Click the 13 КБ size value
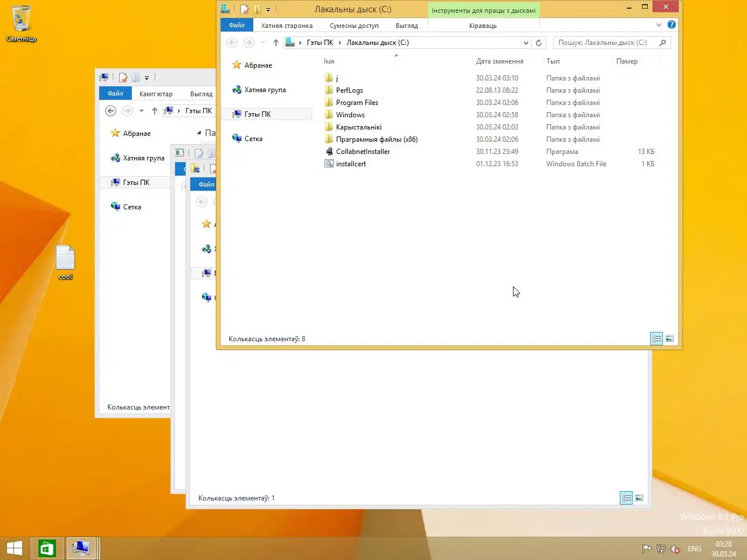 pos(646,152)
